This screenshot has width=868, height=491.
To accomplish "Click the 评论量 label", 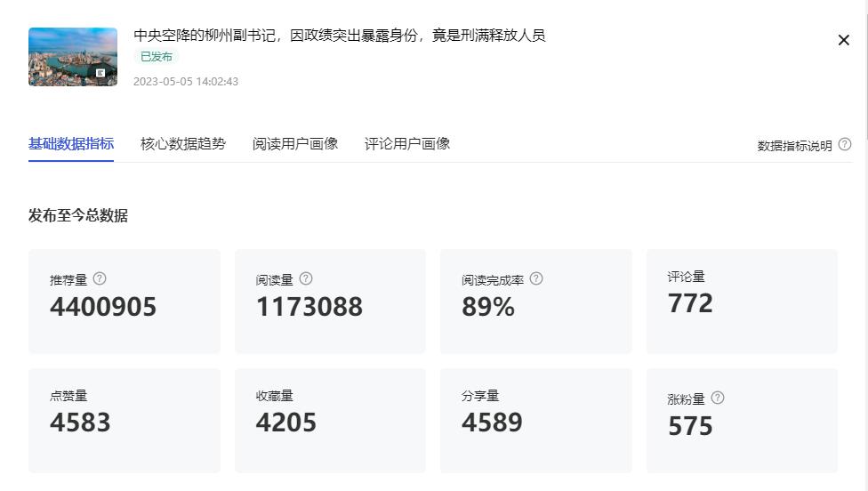I will coord(686,277).
